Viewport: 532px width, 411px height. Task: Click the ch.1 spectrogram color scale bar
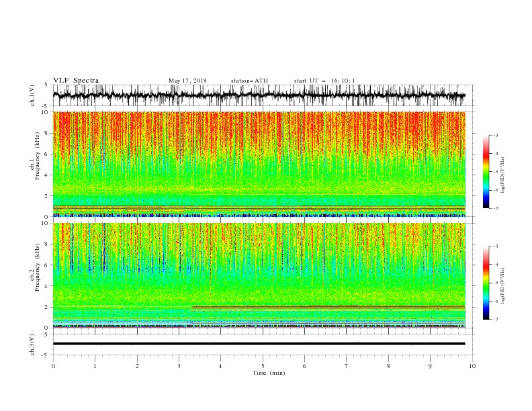pos(486,172)
